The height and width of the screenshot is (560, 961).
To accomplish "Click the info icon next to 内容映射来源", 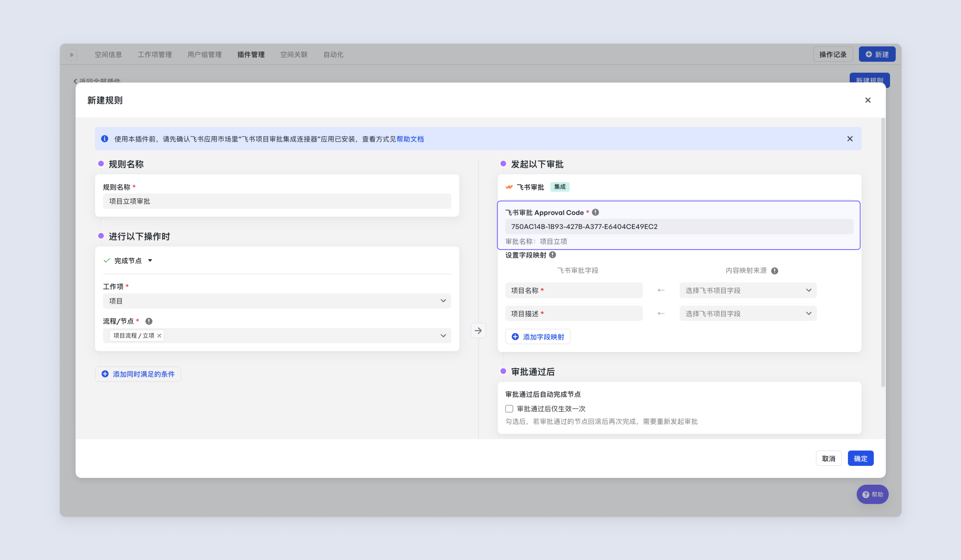I will pos(775,271).
